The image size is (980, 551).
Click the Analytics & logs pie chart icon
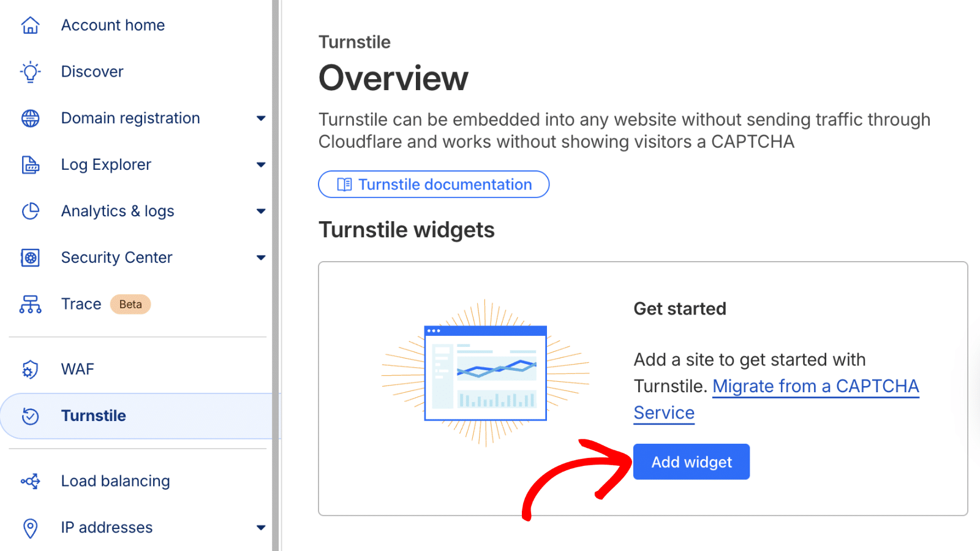pos(30,211)
